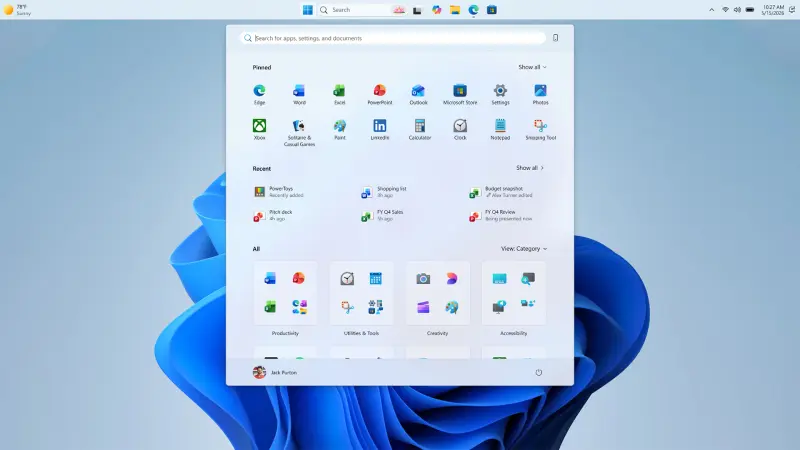Click the power button in Start menu
This screenshot has height=450, width=800.
[538, 372]
